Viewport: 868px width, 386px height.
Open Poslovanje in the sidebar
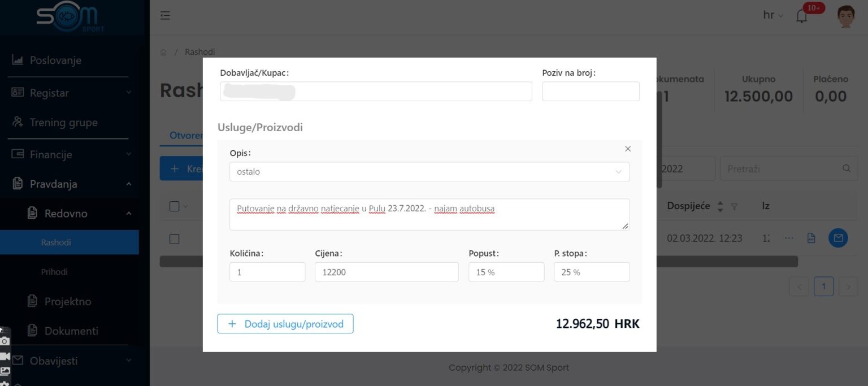click(55, 60)
